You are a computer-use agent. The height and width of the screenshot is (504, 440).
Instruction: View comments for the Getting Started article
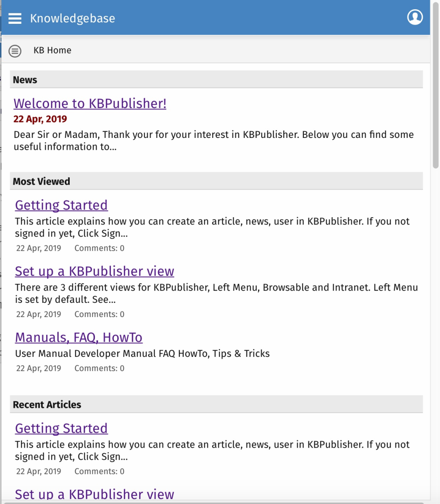[x=99, y=248]
